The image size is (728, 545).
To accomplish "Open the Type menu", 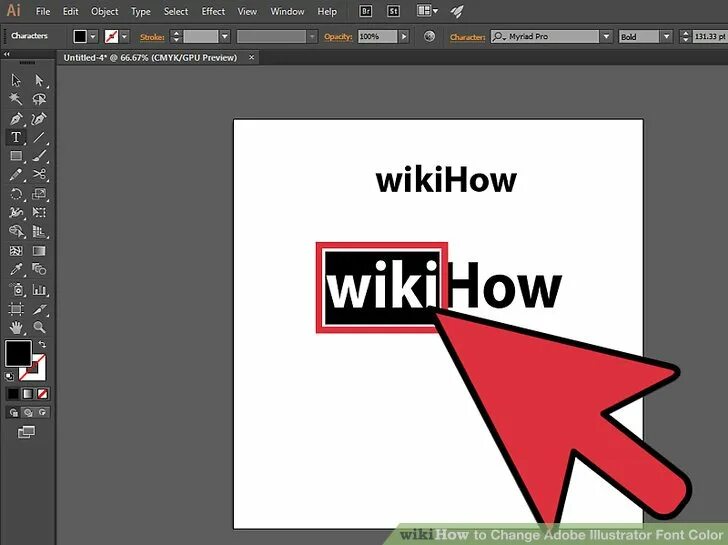I will pyautogui.click(x=141, y=11).
